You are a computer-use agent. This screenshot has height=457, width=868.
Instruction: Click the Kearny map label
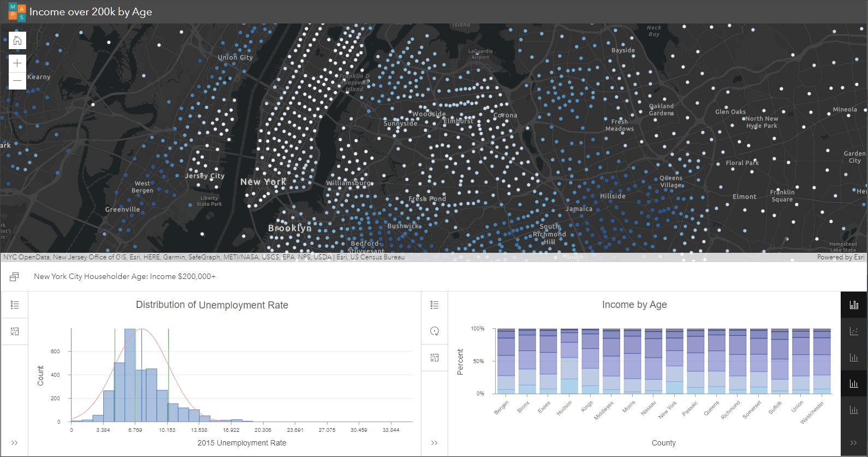point(39,77)
